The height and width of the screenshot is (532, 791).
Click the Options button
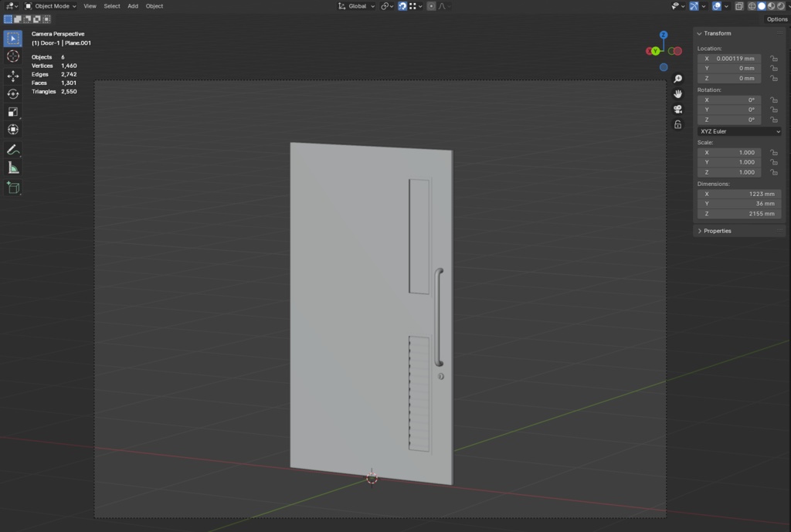pos(777,19)
